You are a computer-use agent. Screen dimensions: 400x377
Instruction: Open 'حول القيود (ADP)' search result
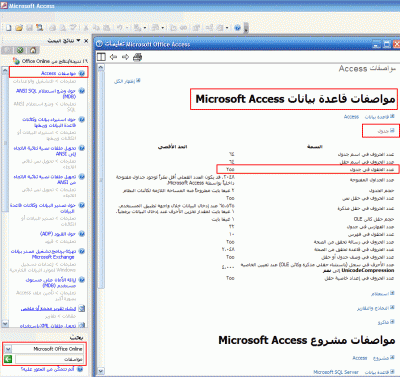[x=58, y=234]
